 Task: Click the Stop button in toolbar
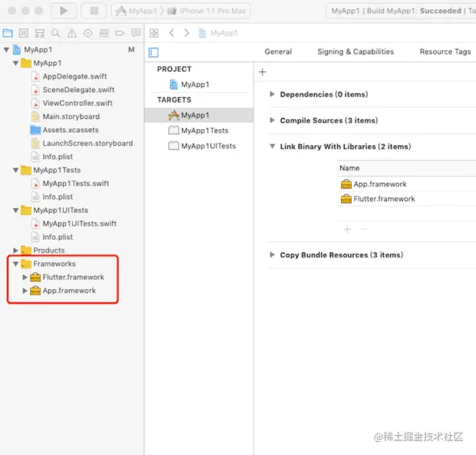click(x=94, y=11)
